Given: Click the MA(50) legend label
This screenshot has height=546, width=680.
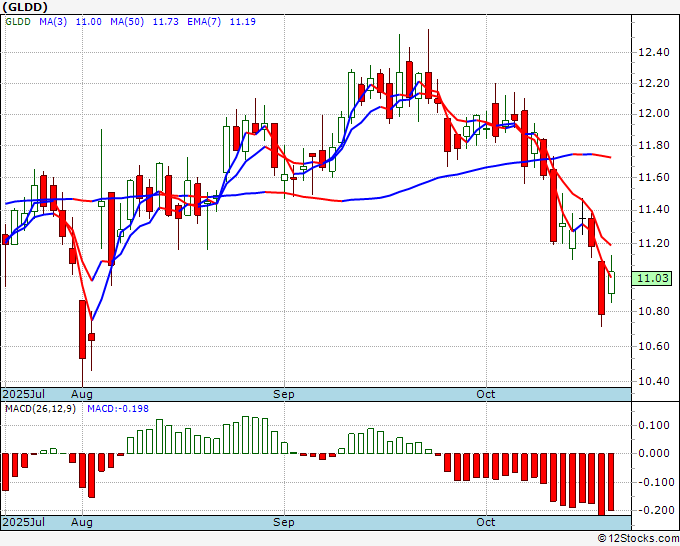Looking at the screenshot, I should click(x=127, y=22).
